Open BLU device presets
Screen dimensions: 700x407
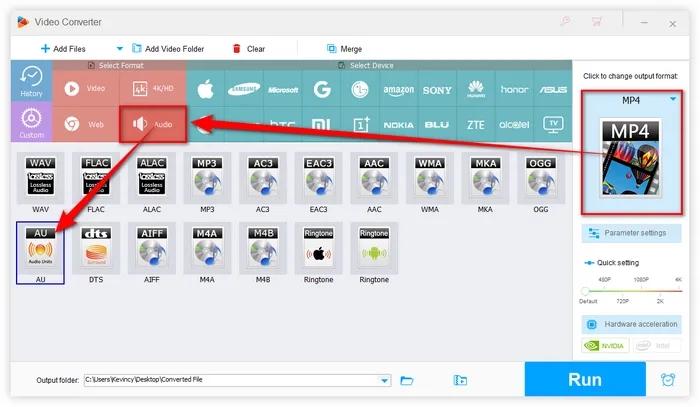[437, 125]
